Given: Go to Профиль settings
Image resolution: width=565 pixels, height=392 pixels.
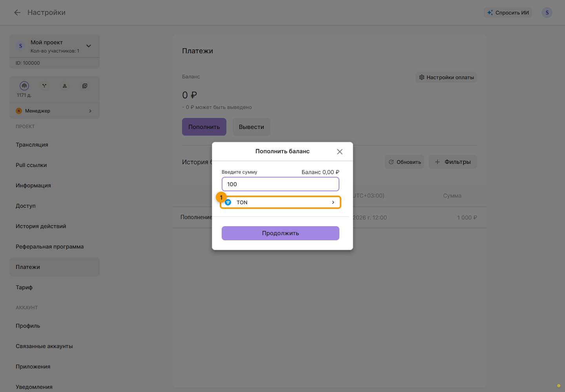Looking at the screenshot, I should [x=55, y=326].
